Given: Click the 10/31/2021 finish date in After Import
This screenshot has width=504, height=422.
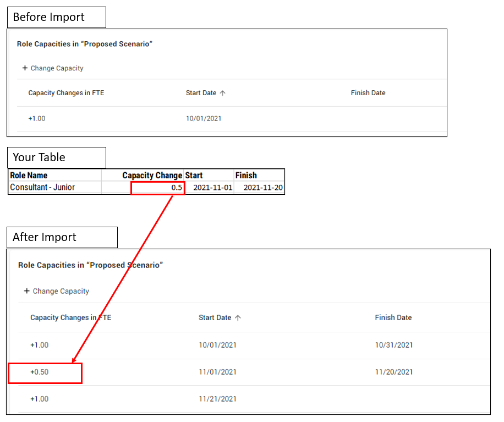Looking at the screenshot, I should tap(393, 345).
